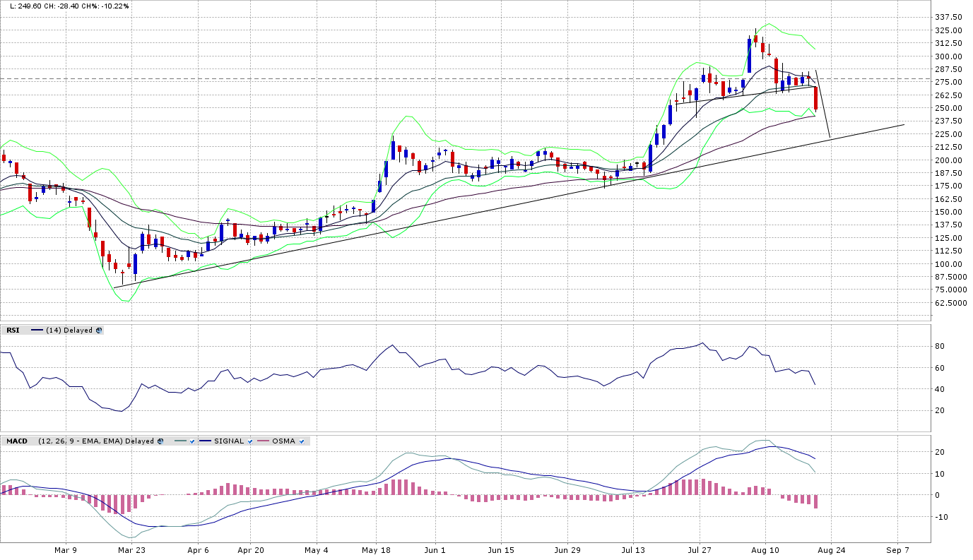Toggle the SIGNAL line checkbox
The width and height of the screenshot is (973, 560).
[249, 441]
